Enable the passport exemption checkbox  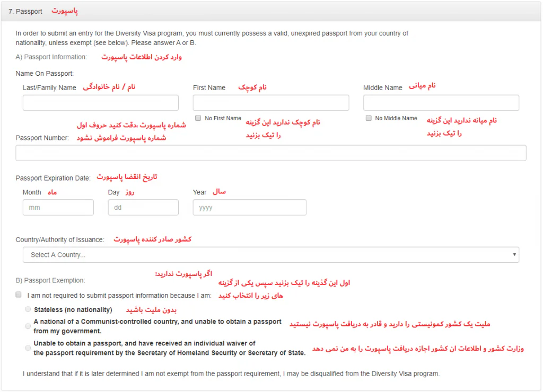tap(19, 295)
